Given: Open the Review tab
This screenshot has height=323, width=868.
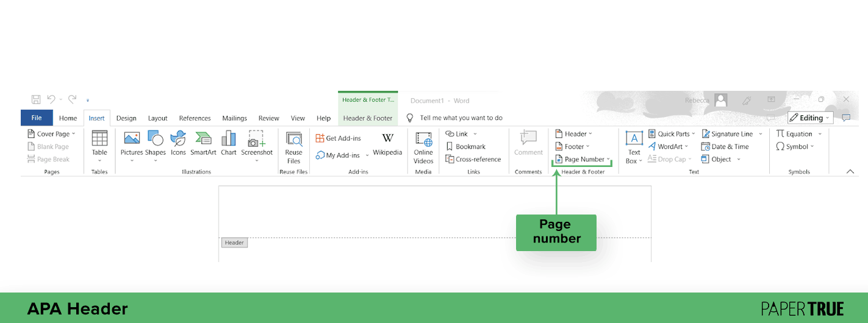Looking at the screenshot, I should click(268, 118).
